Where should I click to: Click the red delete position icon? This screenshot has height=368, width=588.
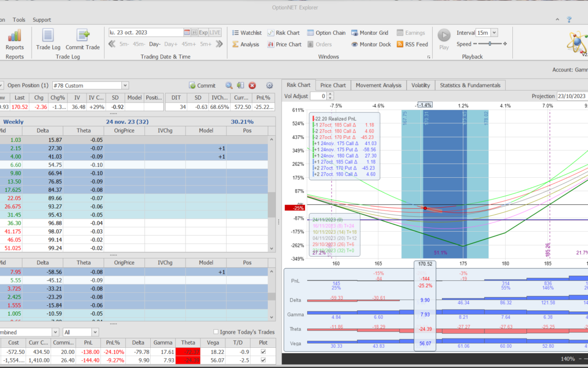(252, 86)
